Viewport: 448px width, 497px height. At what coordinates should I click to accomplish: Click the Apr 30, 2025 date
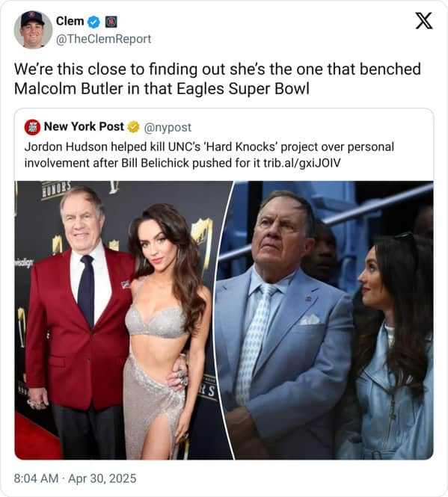point(102,478)
